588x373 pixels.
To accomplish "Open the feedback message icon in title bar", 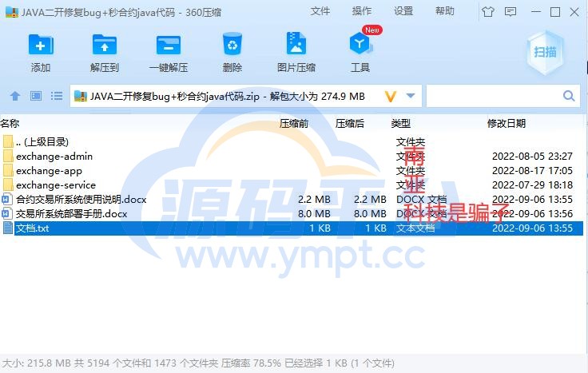I will pos(511,12).
